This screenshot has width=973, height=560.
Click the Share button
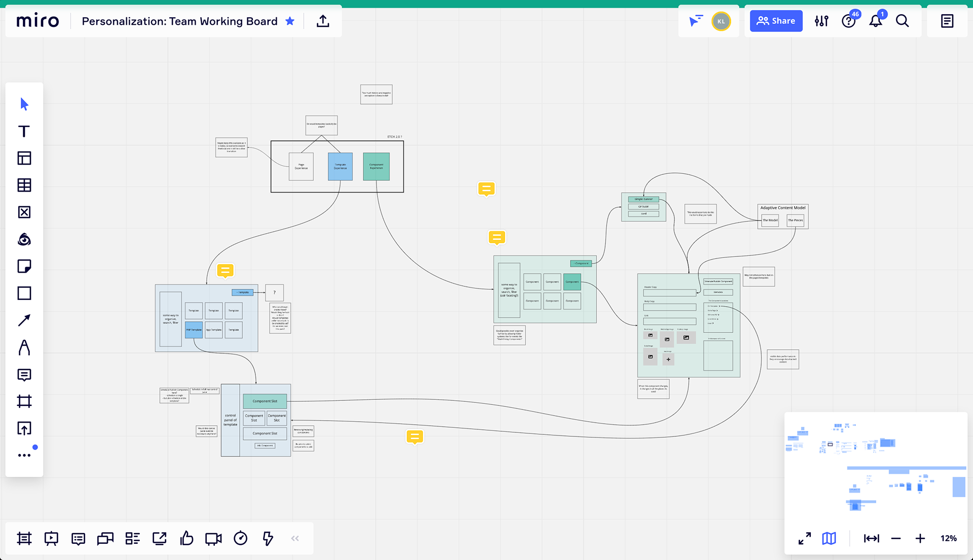(x=776, y=21)
